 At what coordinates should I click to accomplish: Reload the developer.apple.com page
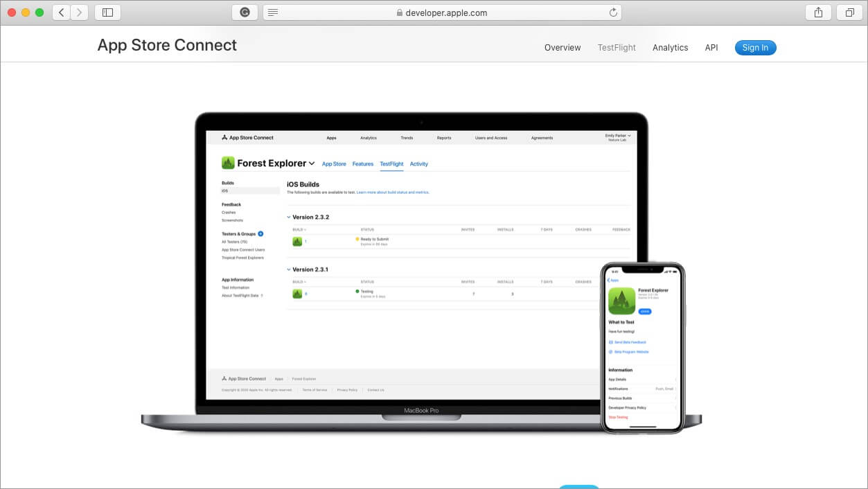click(613, 12)
